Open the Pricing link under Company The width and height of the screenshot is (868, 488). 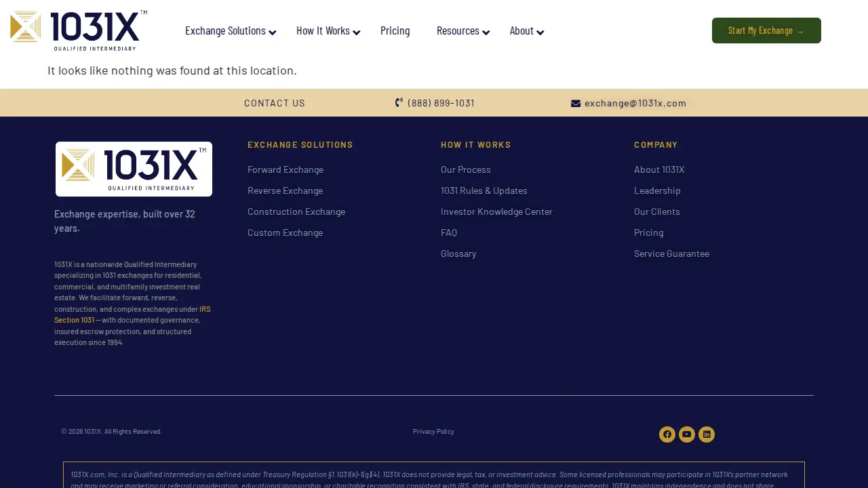point(649,232)
